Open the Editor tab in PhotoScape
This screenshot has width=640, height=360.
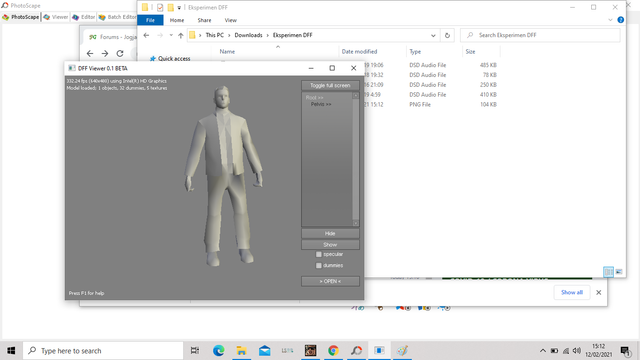(x=83, y=17)
